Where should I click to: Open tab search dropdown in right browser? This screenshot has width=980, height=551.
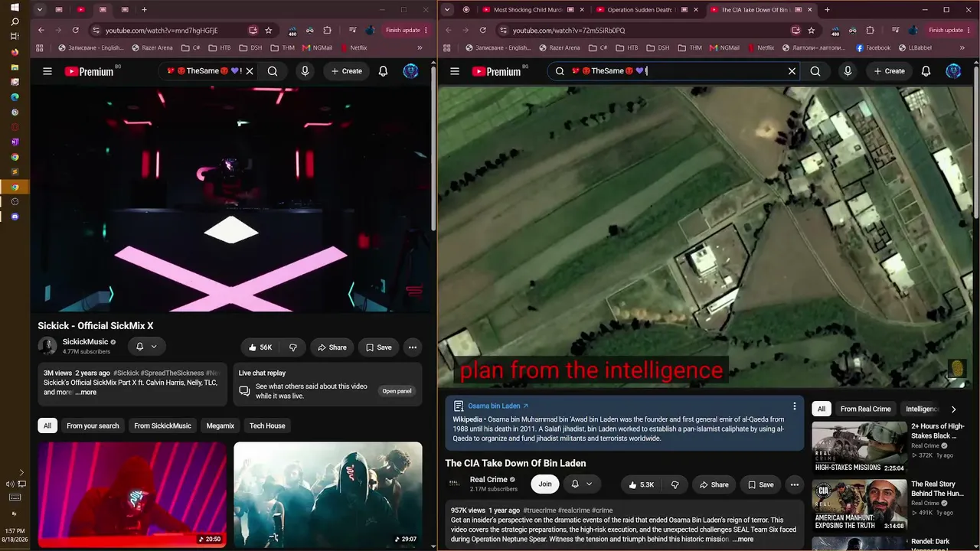(x=446, y=10)
